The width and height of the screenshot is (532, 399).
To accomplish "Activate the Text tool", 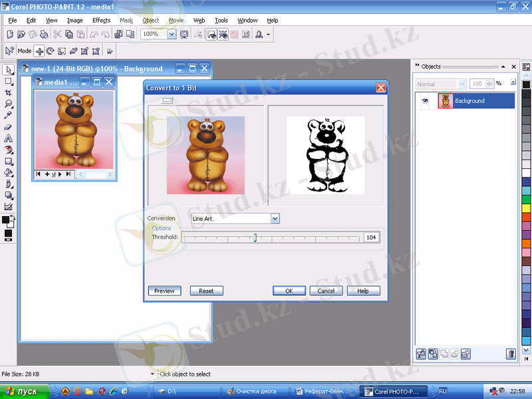I will point(9,138).
